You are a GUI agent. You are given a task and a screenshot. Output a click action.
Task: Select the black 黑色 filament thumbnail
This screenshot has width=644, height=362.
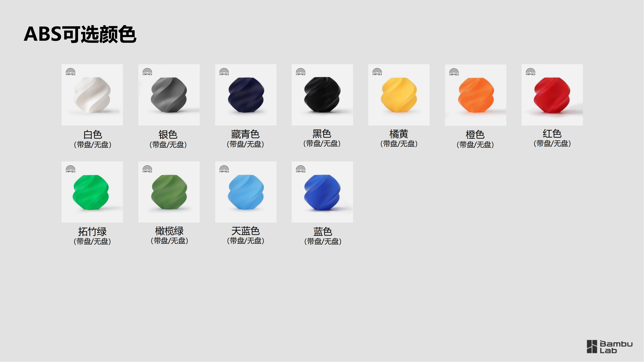click(x=322, y=95)
